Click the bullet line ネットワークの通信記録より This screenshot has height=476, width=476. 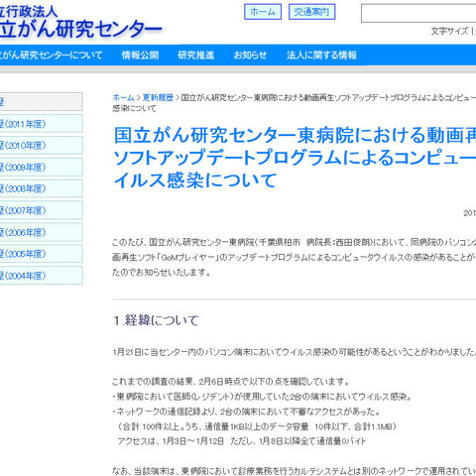[246, 412]
